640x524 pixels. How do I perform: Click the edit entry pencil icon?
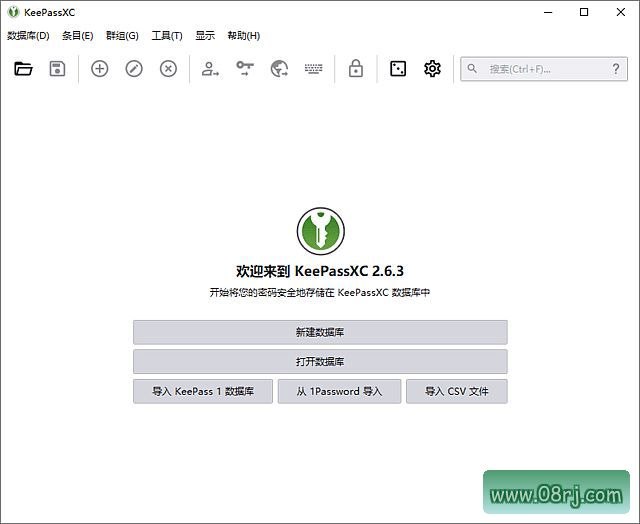(134, 69)
